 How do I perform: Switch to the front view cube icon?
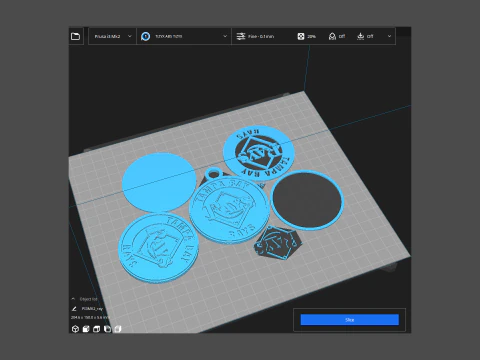(x=86, y=329)
